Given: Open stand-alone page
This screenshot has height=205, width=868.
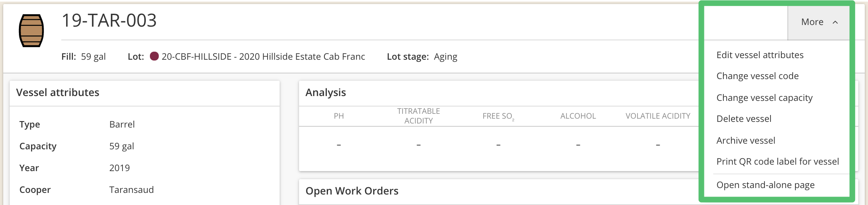Looking at the screenshot, I should click(766, 185).
